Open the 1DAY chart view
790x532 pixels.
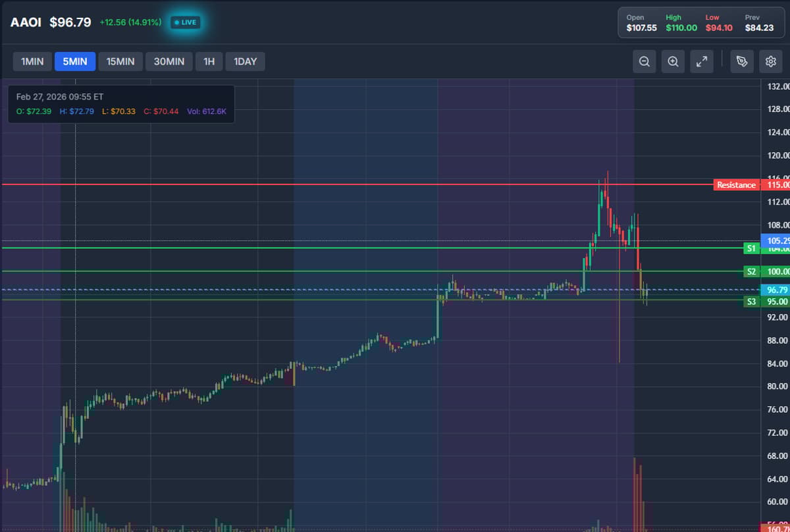(245, 61)
